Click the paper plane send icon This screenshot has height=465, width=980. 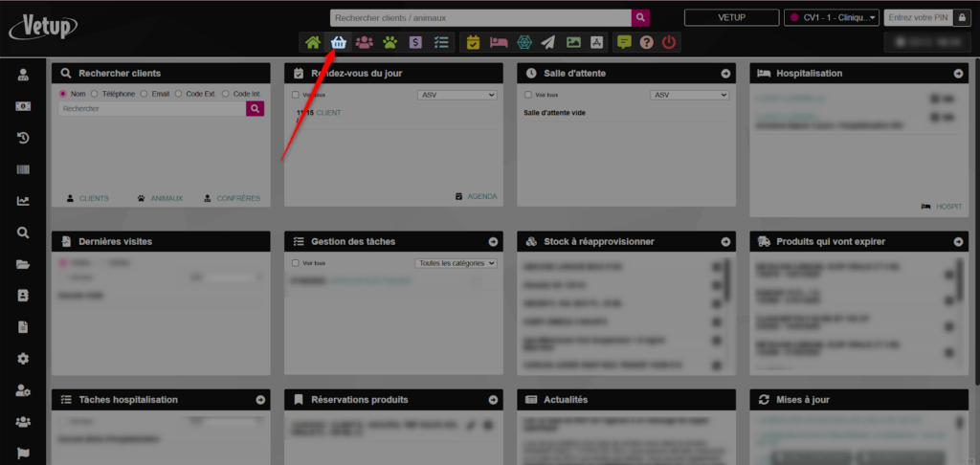(547, 42)
